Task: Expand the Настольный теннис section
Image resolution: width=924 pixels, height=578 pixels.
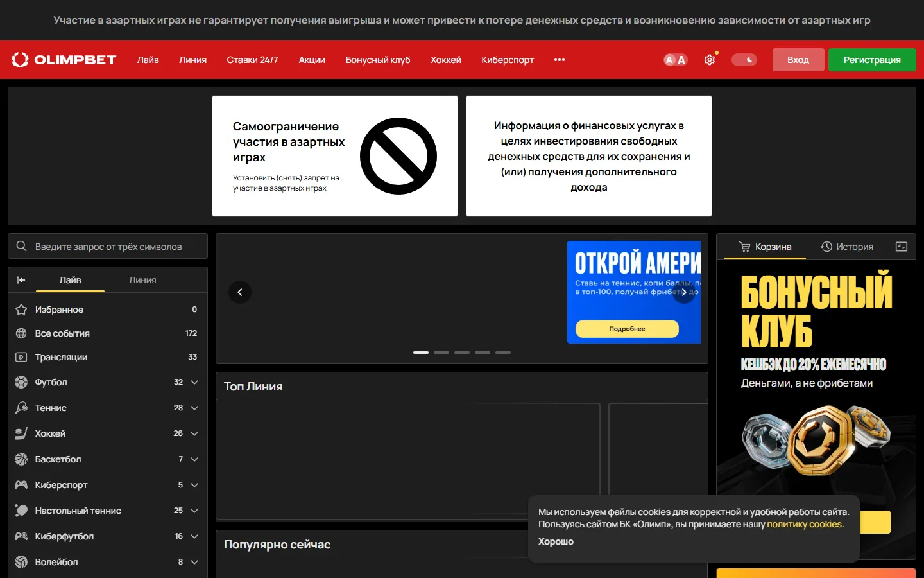Action: (194, 511)
